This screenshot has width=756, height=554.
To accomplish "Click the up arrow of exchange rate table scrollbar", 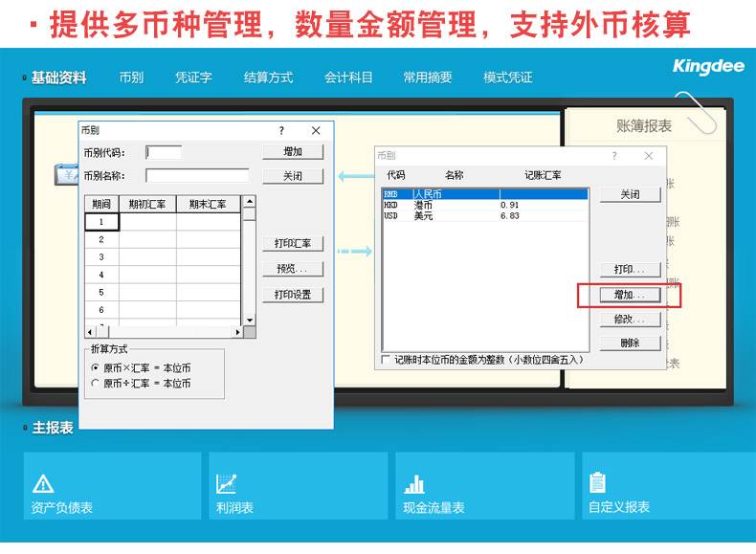I will click(x=249, y=202).
